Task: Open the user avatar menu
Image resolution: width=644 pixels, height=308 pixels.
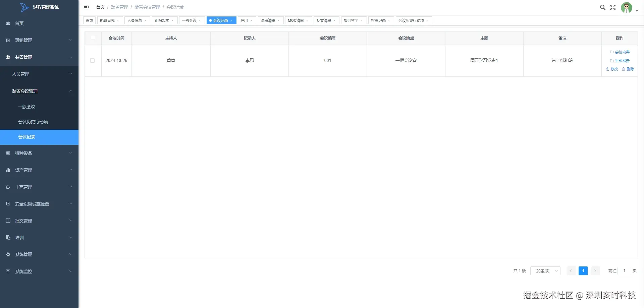Action: tap(627, 7)
